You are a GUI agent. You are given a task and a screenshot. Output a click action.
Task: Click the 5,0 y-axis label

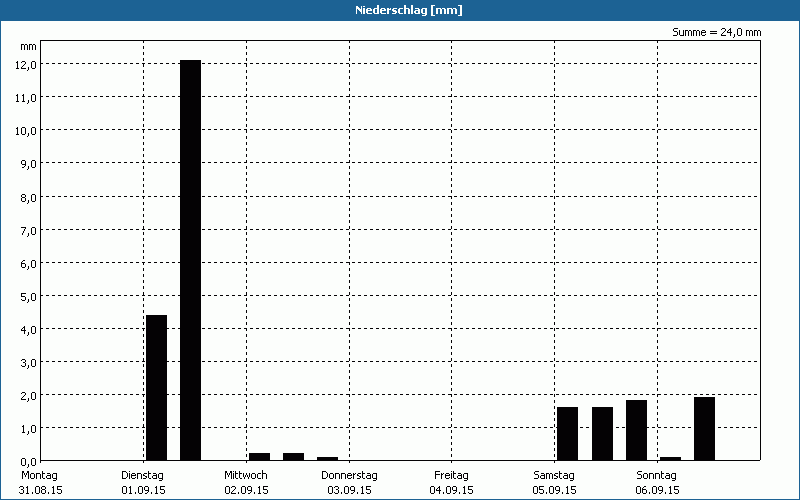pos(28,296)
